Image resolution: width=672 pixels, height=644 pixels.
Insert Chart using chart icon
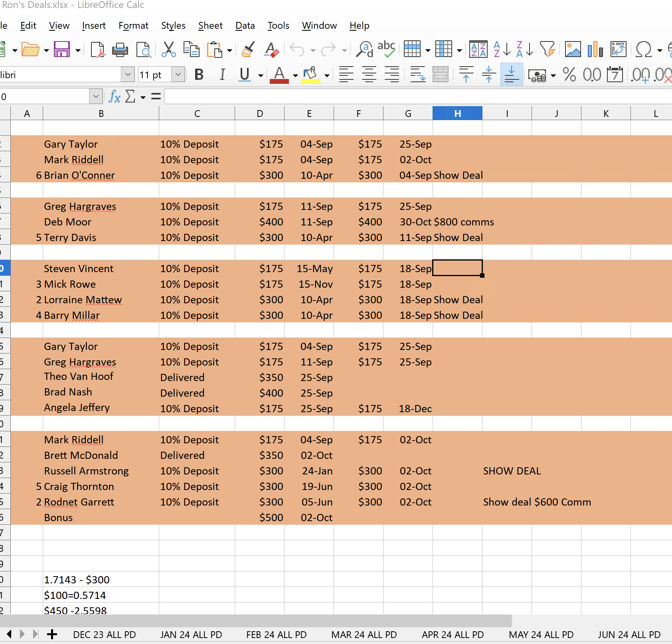[595, 49]
